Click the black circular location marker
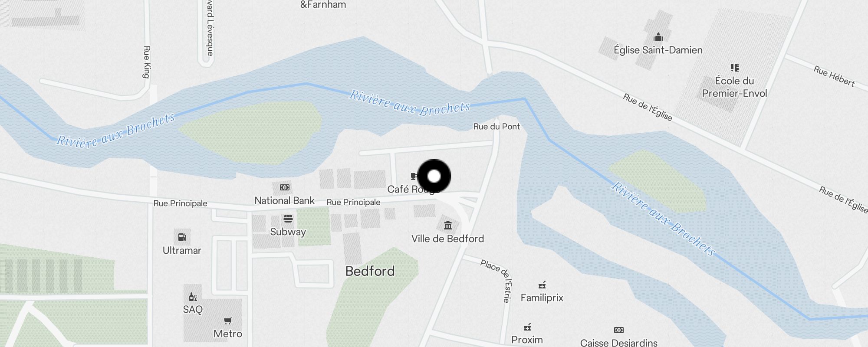The width and height of the screenshot is (868, 347). click(434, 176)
